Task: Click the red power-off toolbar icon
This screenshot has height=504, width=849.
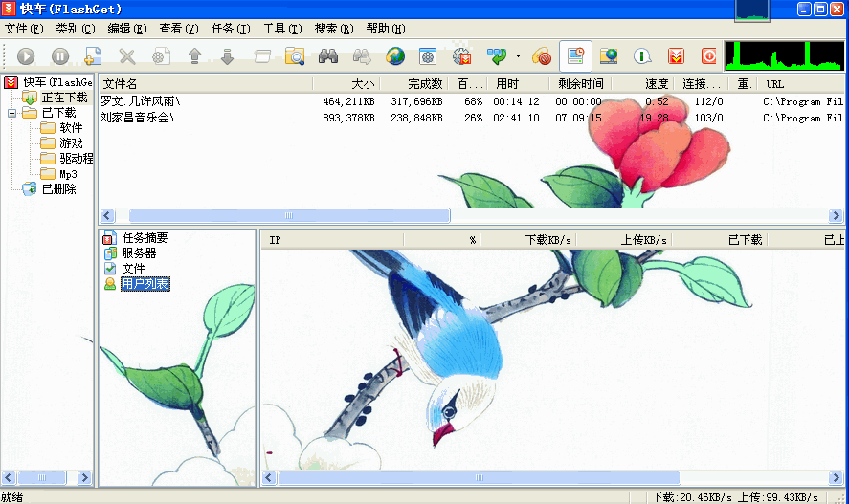Action: pos(708,56)
